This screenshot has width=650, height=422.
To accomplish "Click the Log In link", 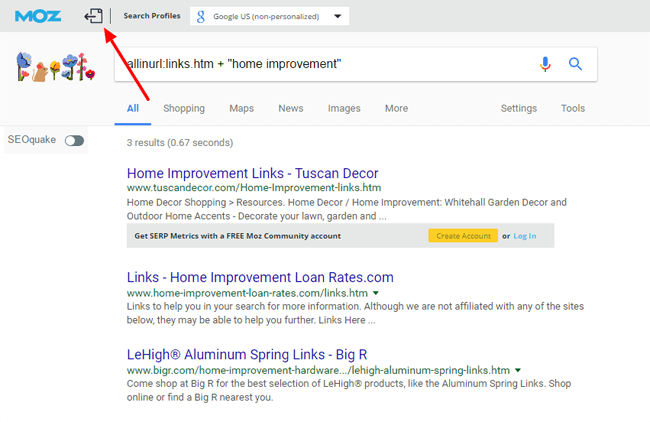I will (525, 236).
